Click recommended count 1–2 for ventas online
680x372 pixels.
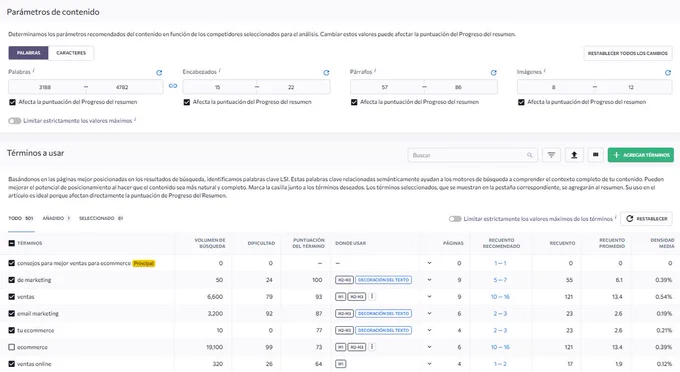coord(500,364)
